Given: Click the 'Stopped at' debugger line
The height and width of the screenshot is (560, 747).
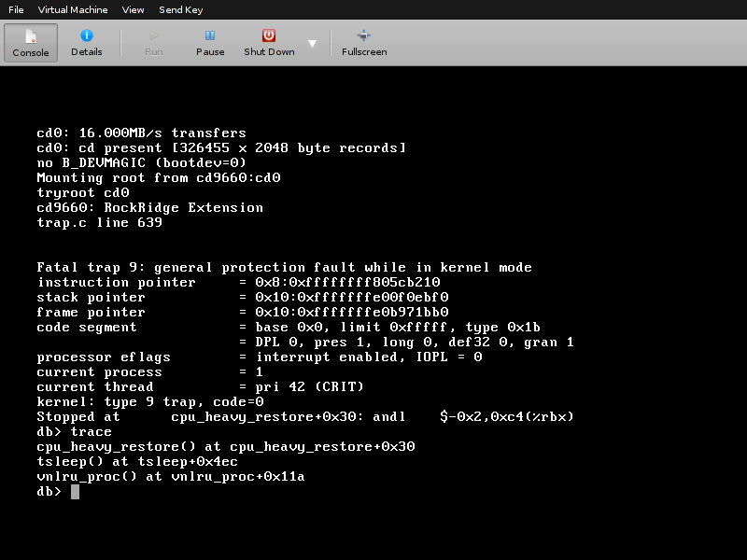Looking at the screenshot, I should (x=304, y=417).
